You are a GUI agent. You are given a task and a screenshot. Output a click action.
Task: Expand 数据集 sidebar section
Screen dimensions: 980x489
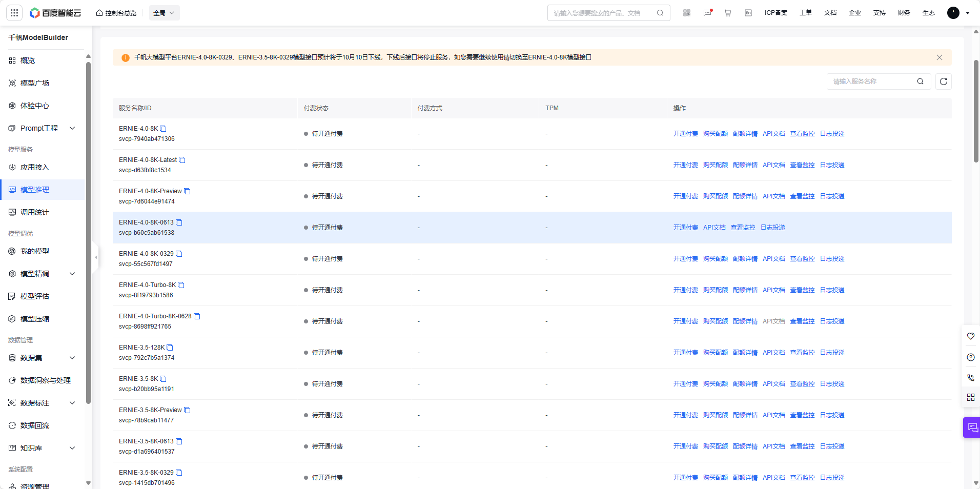click(x=43, y=358)
